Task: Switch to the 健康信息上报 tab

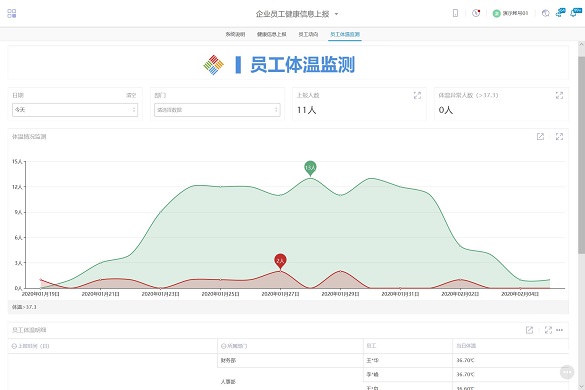Action: pos(271,34)
